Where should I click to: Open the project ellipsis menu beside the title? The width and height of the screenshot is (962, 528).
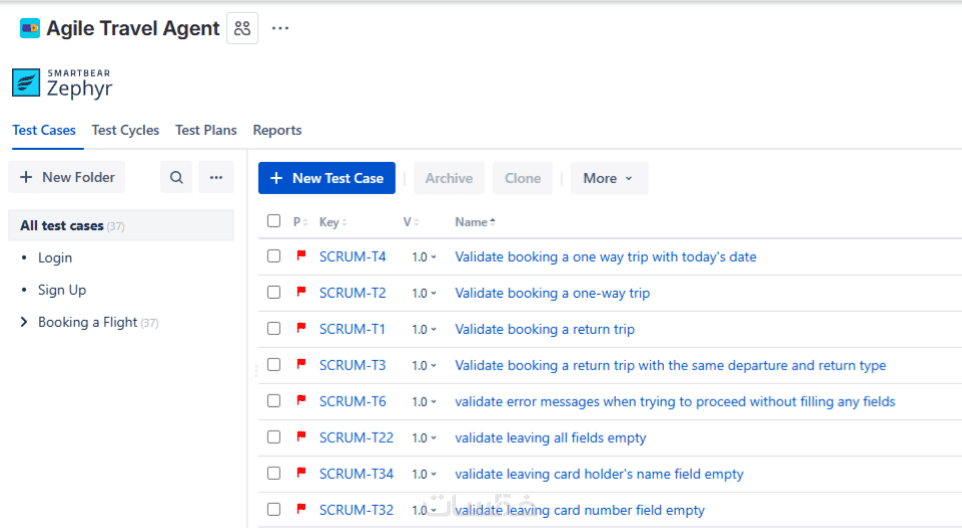[x=280, y=28]
